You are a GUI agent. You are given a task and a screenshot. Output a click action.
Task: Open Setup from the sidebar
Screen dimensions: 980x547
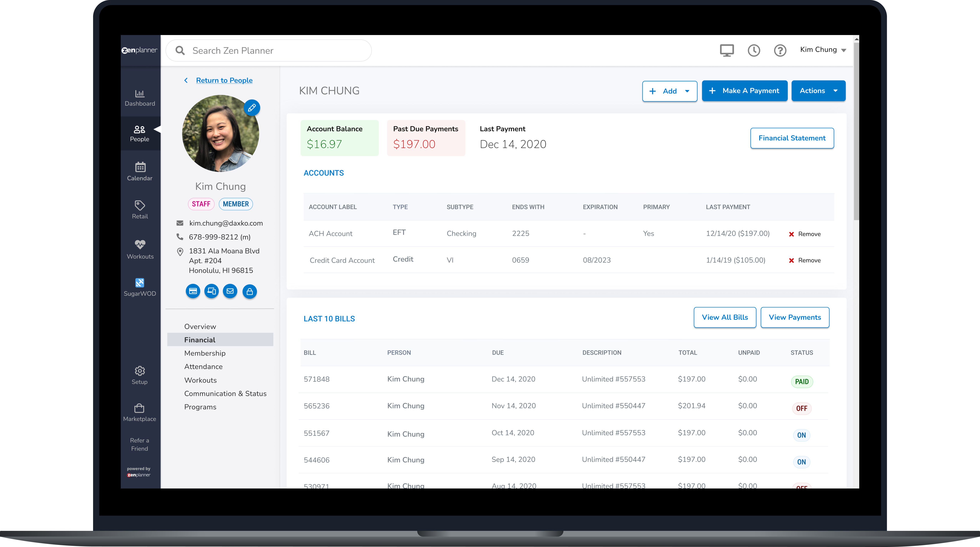tap(140, 375)
